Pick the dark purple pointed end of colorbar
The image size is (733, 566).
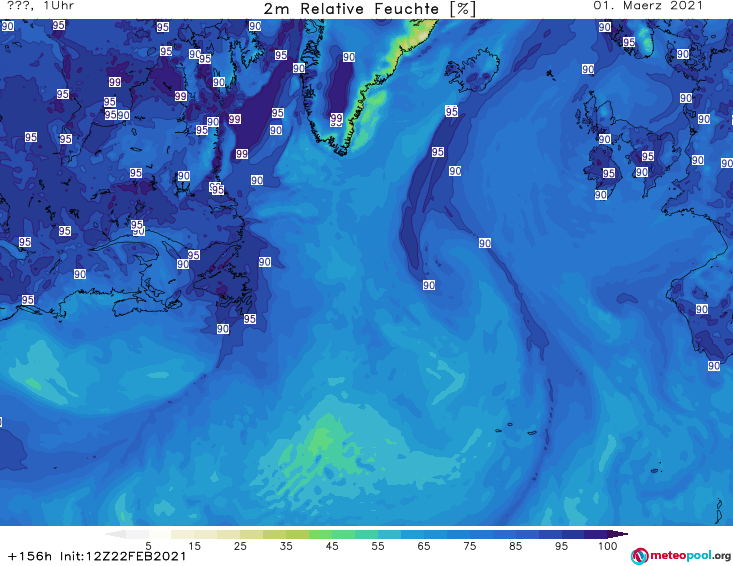(x=618, y=534)
